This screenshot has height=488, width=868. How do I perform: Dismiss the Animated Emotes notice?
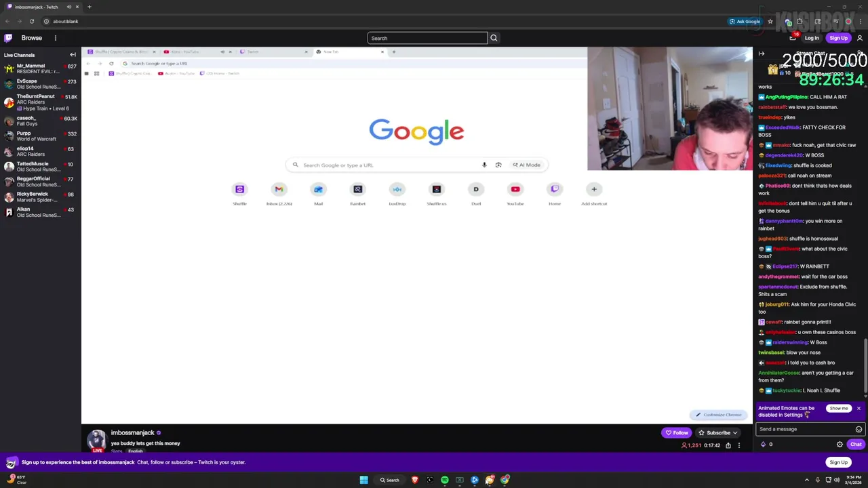point(859,409)
